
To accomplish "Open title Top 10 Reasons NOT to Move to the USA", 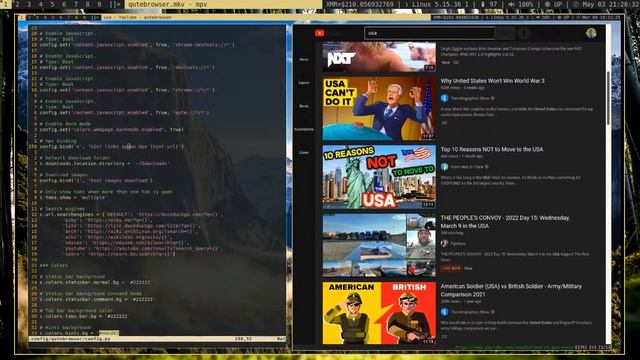I will (x=492, y=149).
